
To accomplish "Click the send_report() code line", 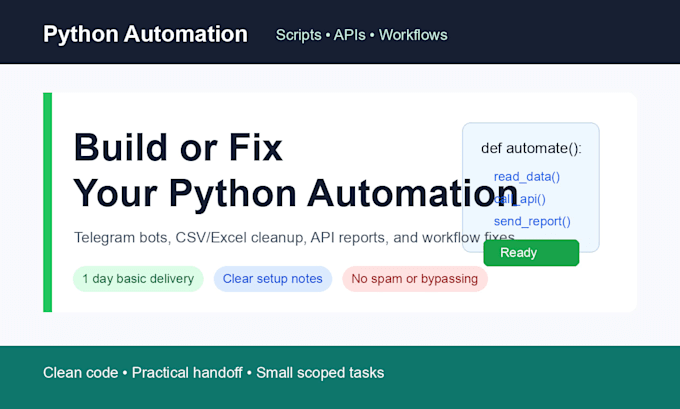I will [x=532, y=221].
